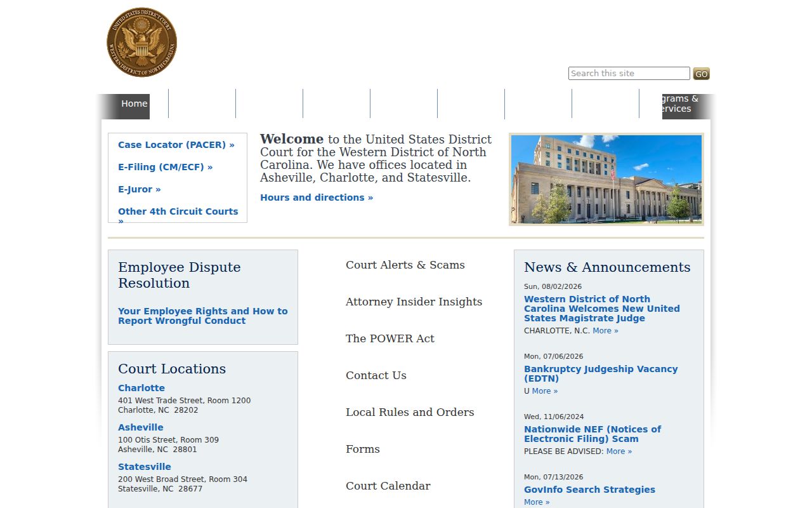
Task: Open Local Rules and Orders
Action: click(410, 412)
